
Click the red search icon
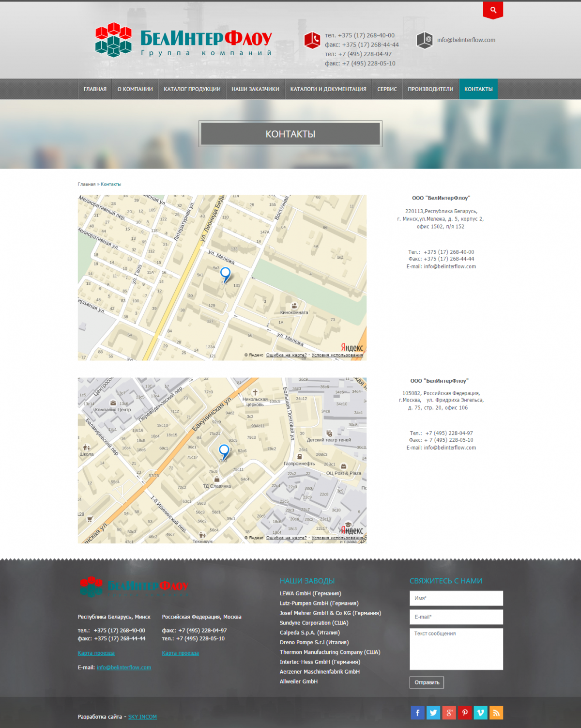pyautogui.click(x=493, y=10)
